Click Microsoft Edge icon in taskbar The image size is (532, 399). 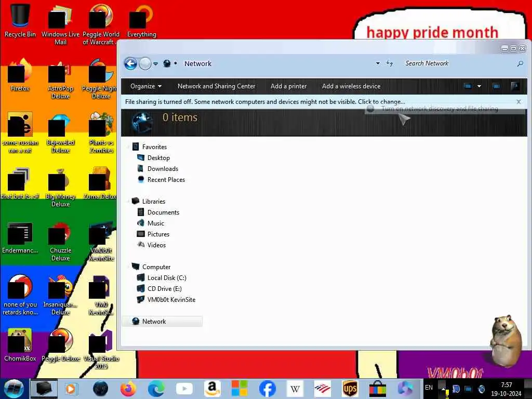pyautogui.click(x=156, y=389)
